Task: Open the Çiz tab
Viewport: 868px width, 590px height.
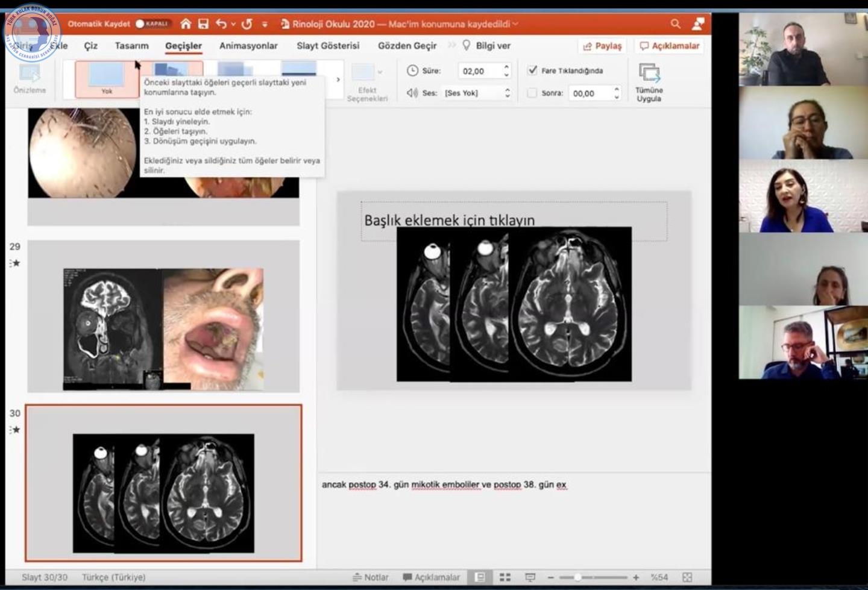Action: click(90, 46)
